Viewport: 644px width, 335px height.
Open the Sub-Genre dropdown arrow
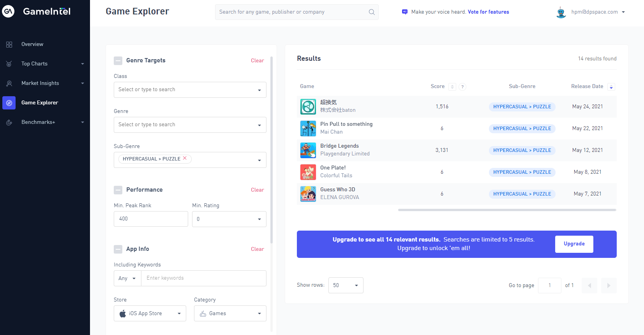click(259, 160)
